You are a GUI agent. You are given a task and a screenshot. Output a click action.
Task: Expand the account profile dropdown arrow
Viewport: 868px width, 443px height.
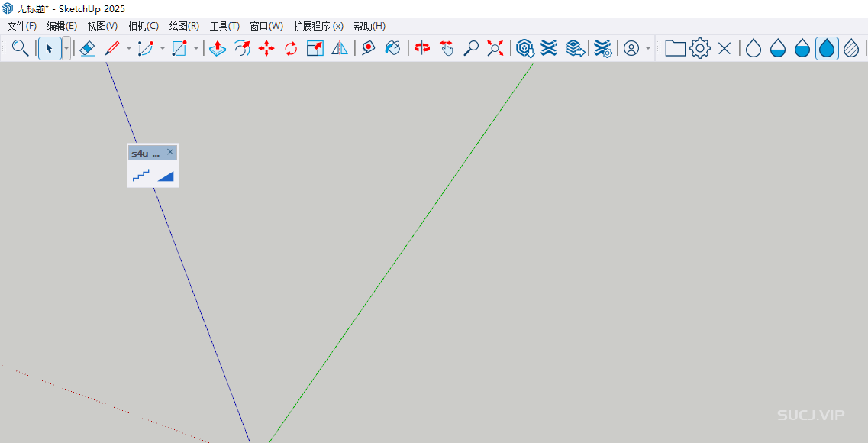(x=648, y=48)
